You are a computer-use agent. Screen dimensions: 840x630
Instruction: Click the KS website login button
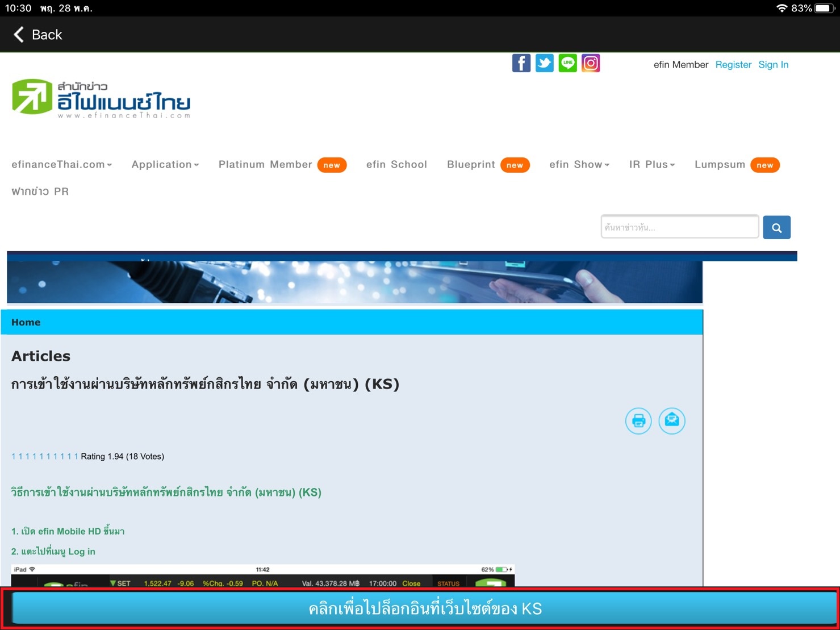424,608
